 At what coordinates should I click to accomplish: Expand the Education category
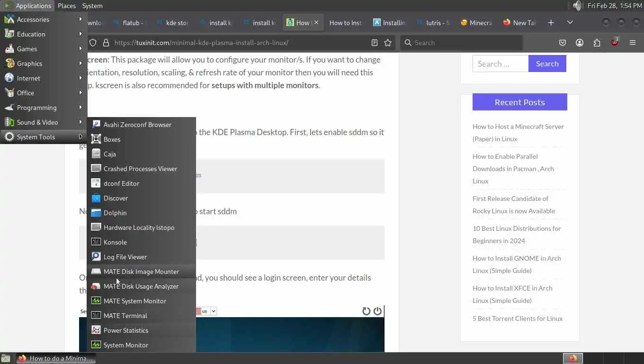tap(44, 34)
